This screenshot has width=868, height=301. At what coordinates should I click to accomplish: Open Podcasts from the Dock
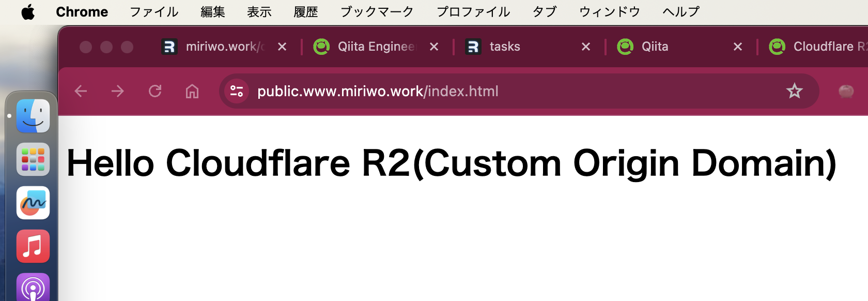click(x=33, y=288)
